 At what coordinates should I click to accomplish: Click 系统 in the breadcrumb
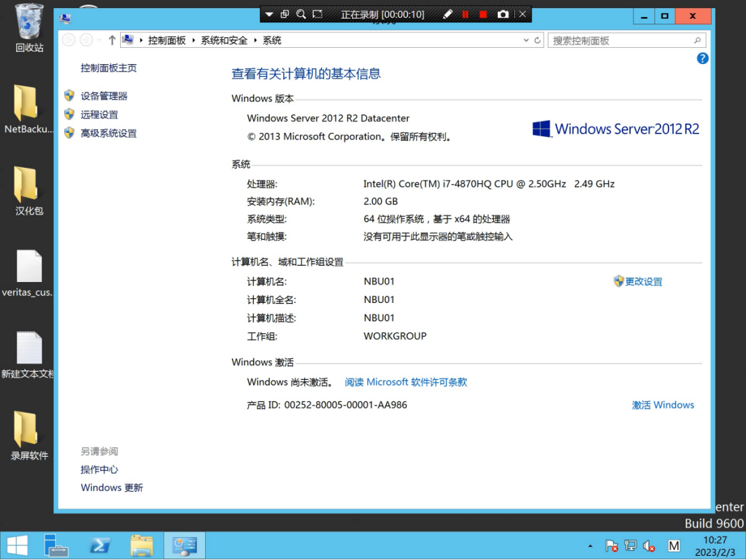point(272,40)
